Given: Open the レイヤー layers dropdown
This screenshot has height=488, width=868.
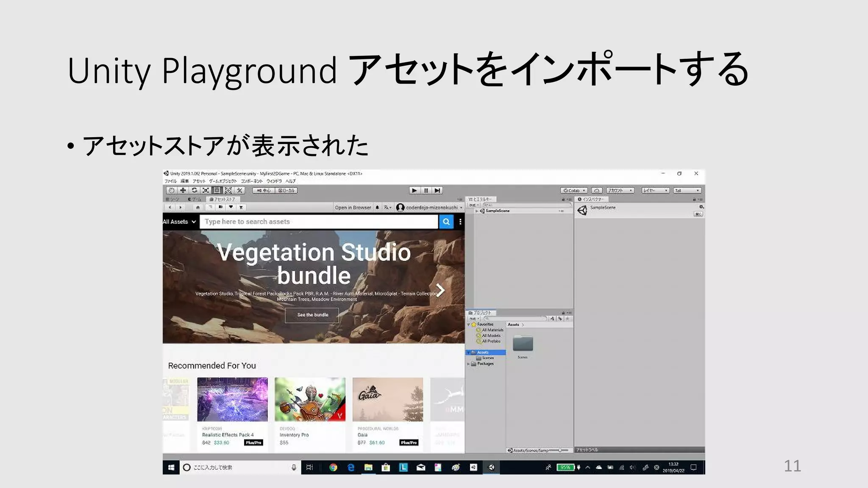Looking at the screenshot, I should click(655, 191).
